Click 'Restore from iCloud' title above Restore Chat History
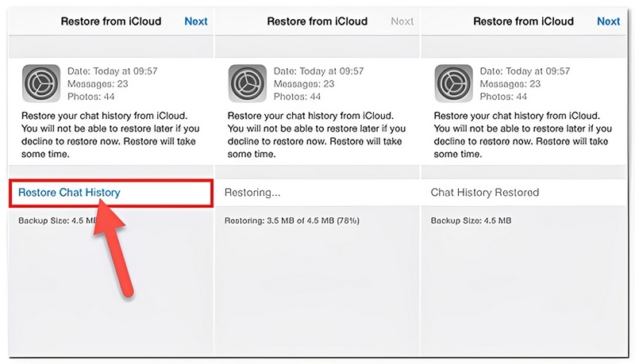 click(x=111, y=21)
